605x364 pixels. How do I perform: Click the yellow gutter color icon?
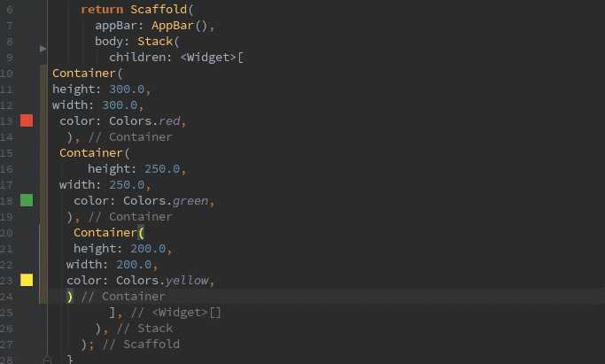coord(27,280)
